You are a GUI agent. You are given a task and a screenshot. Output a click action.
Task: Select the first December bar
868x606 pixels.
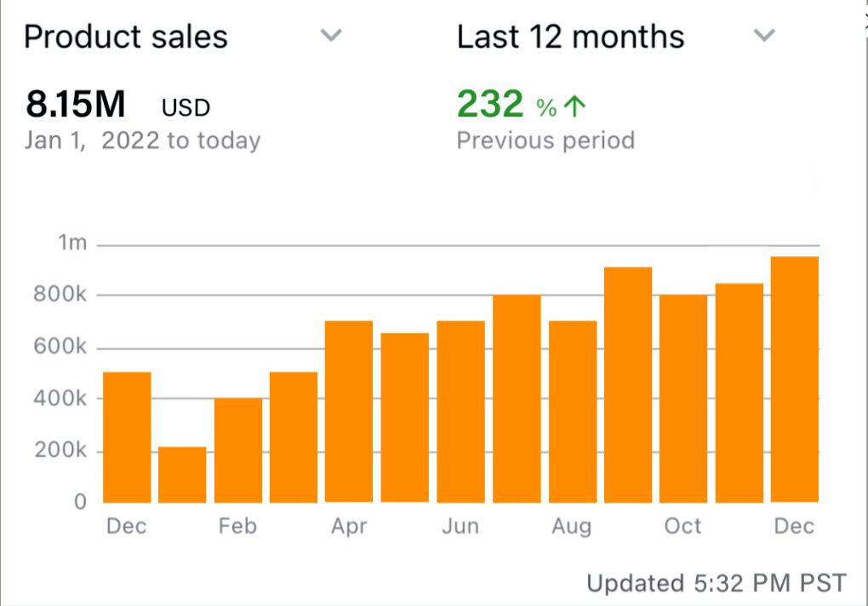(127, 437)
